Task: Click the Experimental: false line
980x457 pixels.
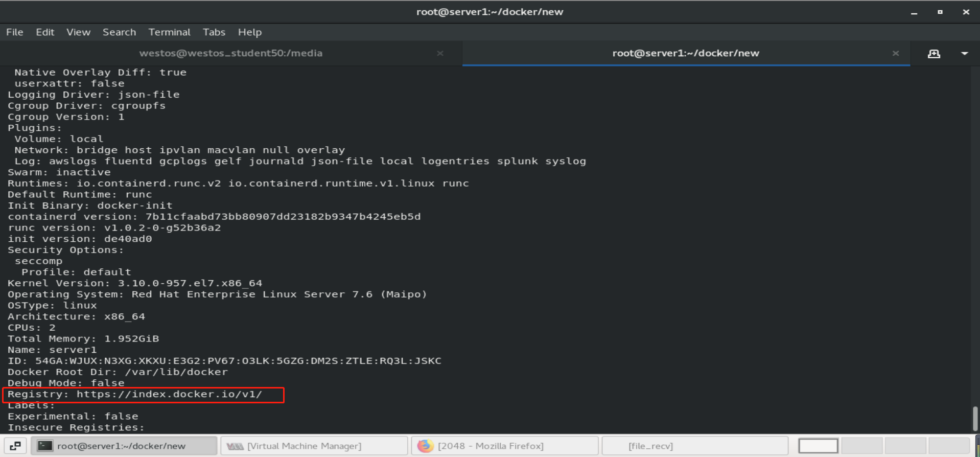Action: 73,417
